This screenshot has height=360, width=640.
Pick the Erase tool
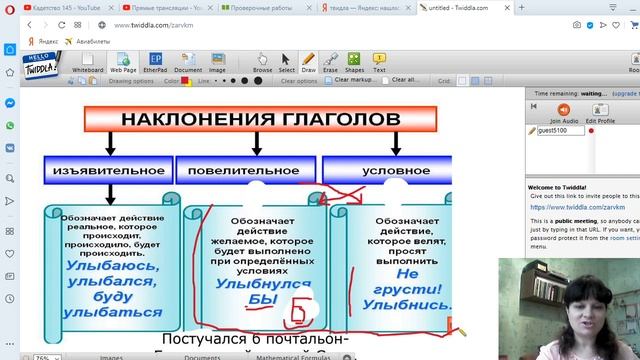coord(330,62)
